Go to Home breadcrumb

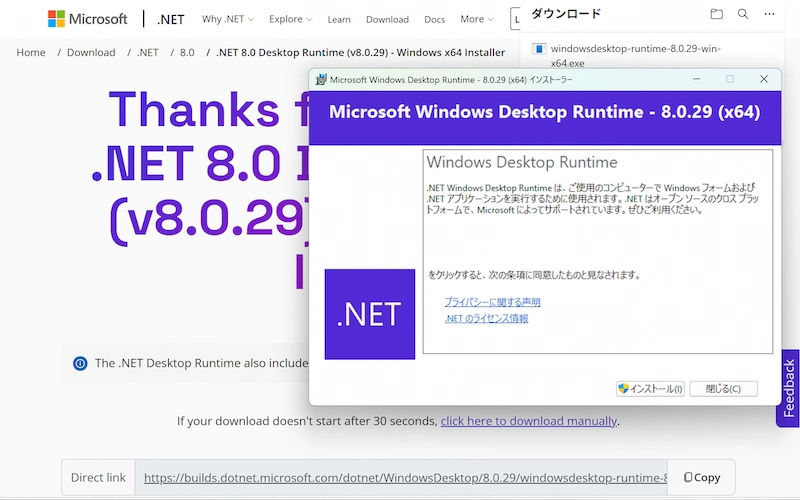tap(31, 53)
